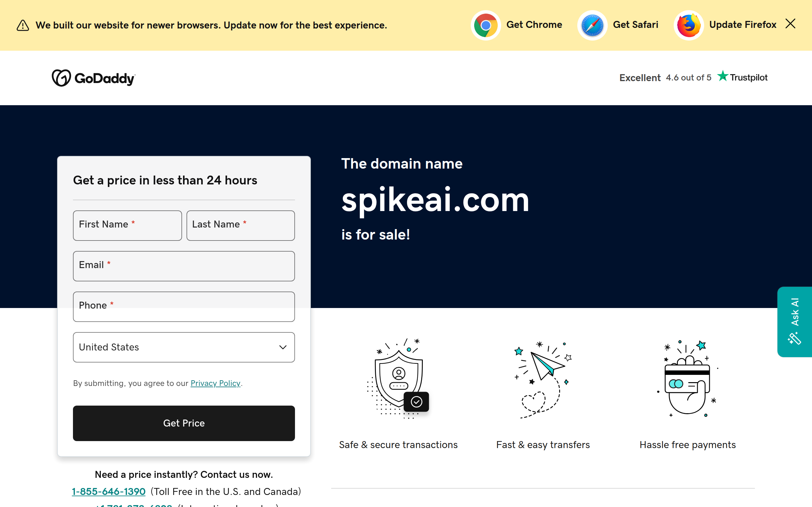812x507 pixels.
Task: Click Update Firefox in the banner
Action: (742, 25)
